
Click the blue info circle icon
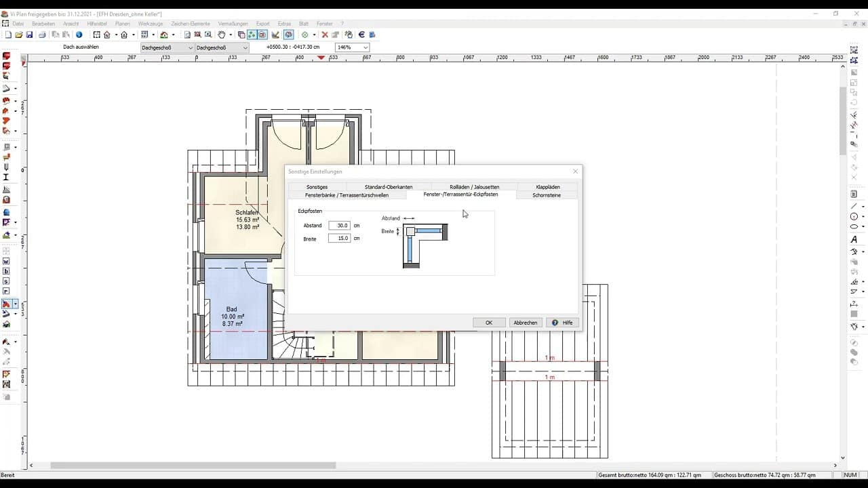tap(79, 35)
